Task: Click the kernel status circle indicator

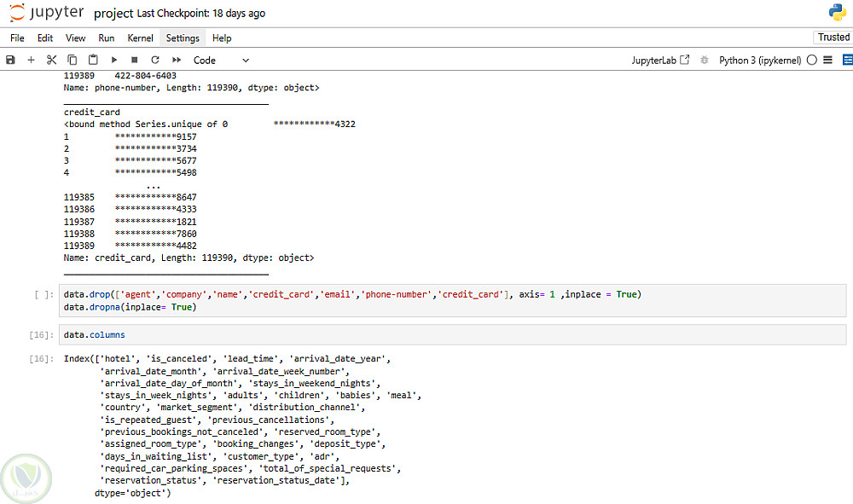Action: 811,61
